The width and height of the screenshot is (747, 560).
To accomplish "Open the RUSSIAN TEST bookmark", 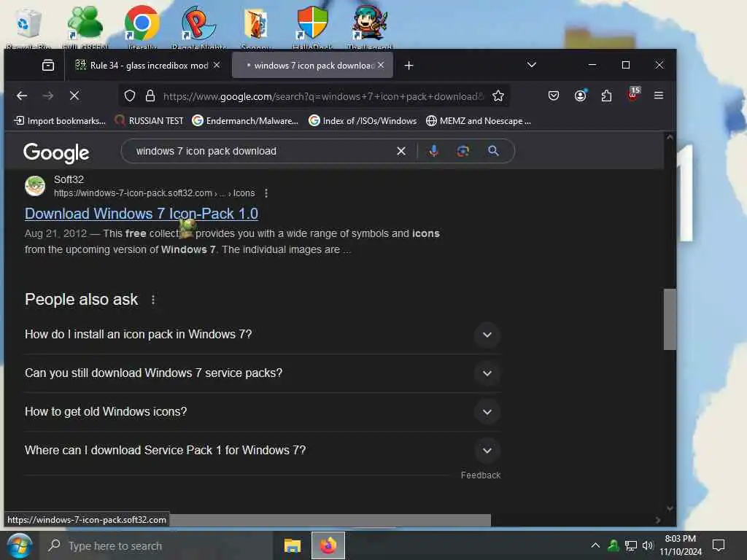I will [149, 121].
